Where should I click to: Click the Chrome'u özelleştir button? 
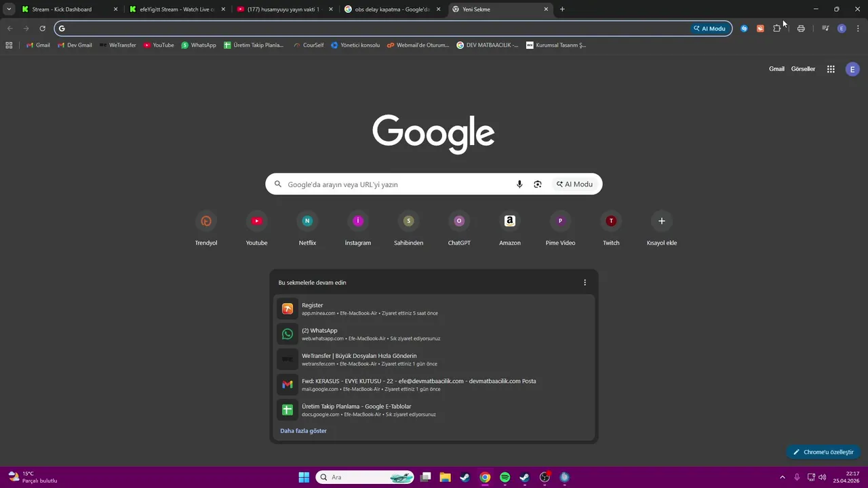click(x=823, y=452)
